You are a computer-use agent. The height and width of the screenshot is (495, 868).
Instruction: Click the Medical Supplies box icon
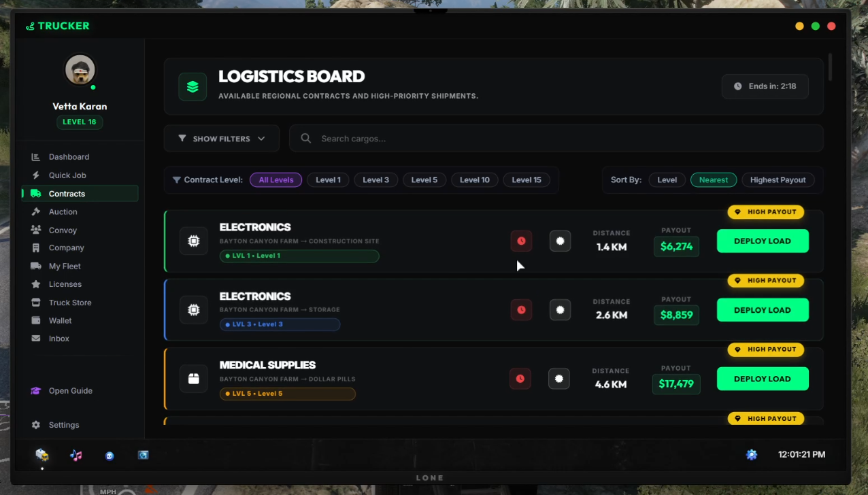194,379
